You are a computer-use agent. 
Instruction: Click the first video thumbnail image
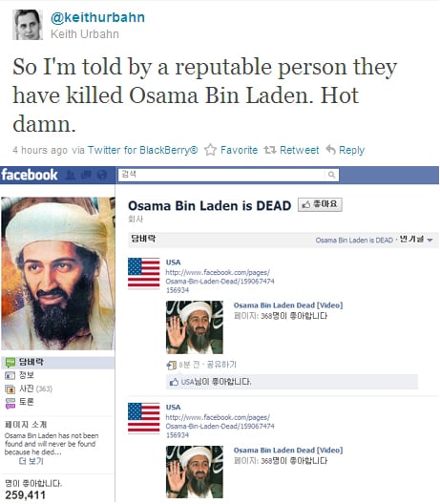195,327
